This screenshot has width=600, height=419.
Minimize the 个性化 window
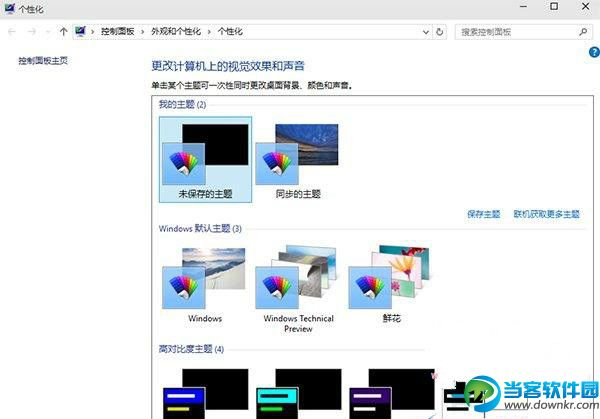pyautogui.click(x=523, y=7)
